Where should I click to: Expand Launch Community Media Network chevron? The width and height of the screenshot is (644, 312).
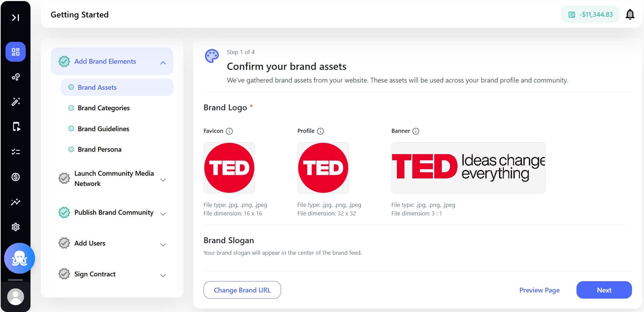tap(163, 180)
